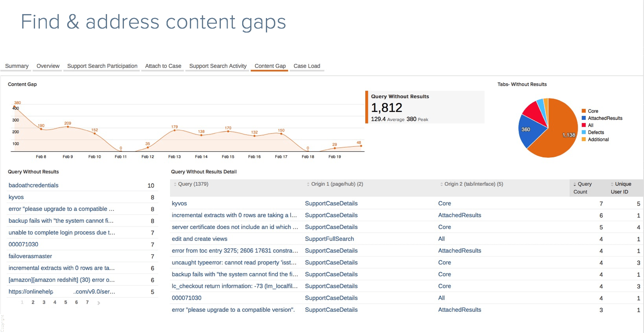Click Feb 13 data point on chart
The width and height of the screenshot is (644, 333).
tap(175, 130)
